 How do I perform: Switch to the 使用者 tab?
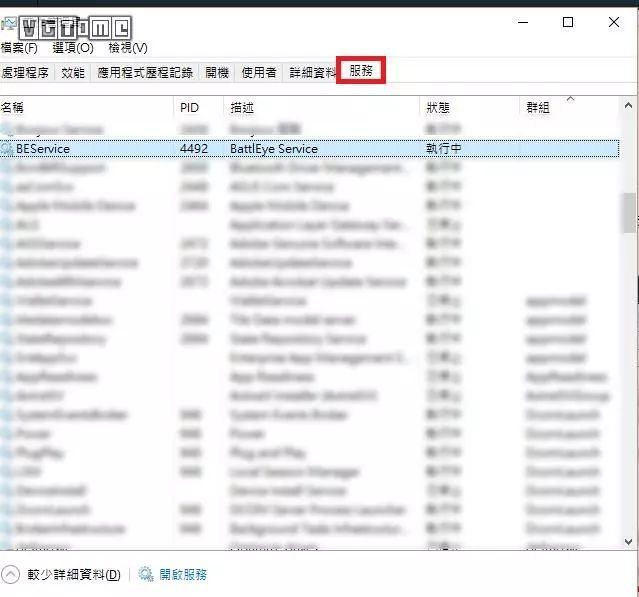(x=259, y=73)
